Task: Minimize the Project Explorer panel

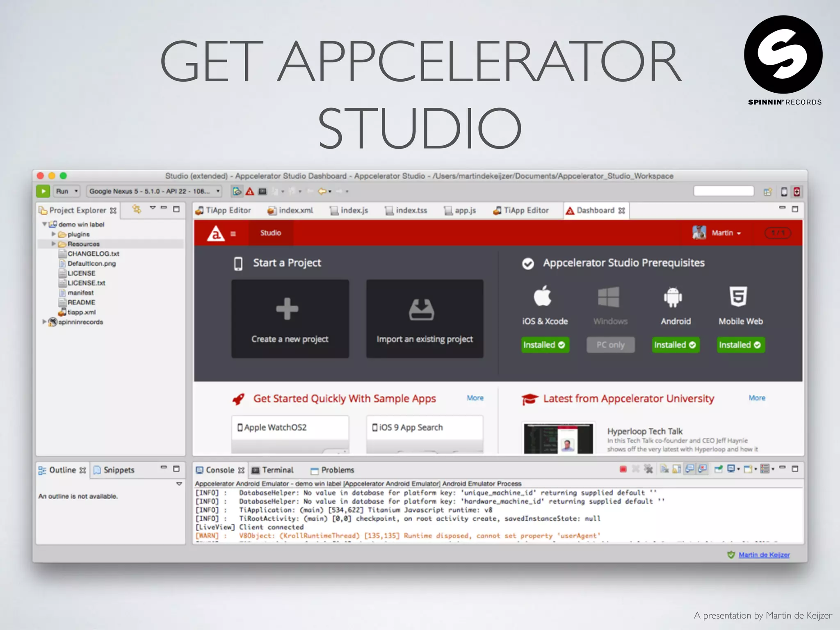Action: (164, 208)
